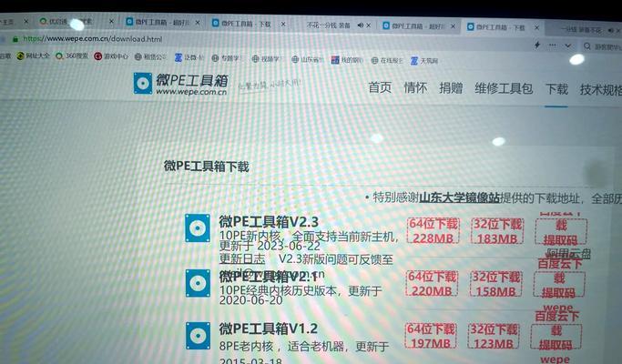Mute audio on 不花一分钱 装备 tab

[x=361, y=25]
